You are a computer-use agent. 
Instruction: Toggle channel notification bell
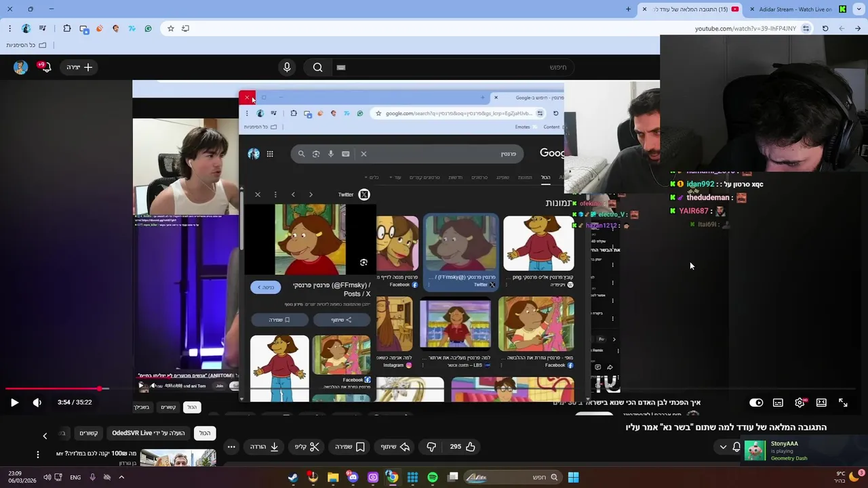click(736, 447)
